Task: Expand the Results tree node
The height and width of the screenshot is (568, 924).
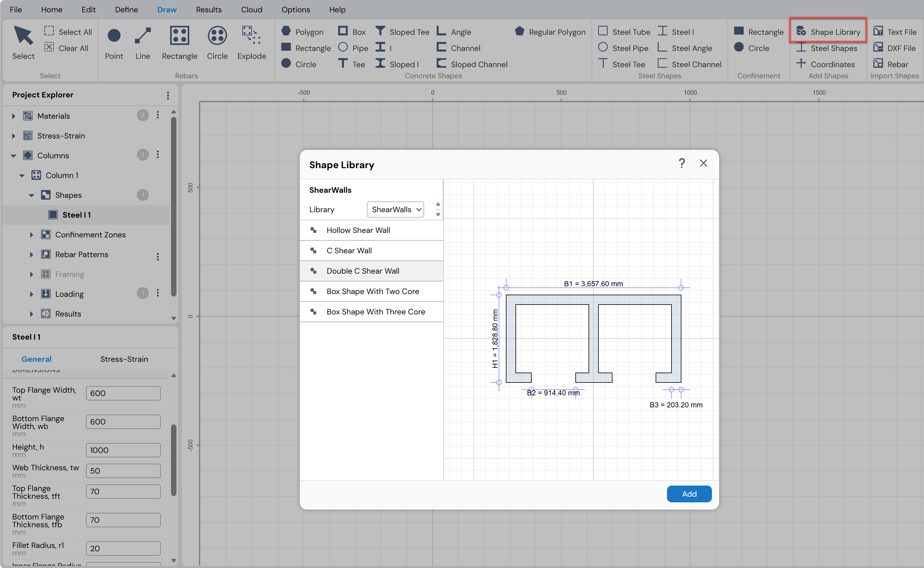Action: [x=31, y=314]
